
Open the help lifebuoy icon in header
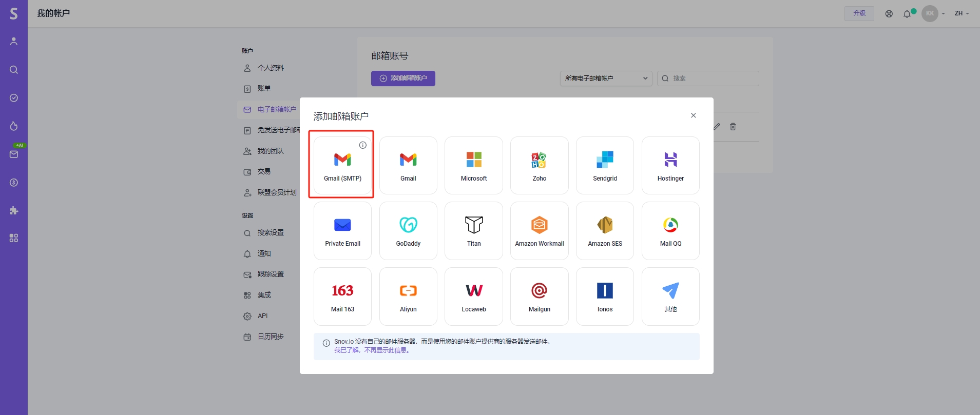tap(889, 14)
